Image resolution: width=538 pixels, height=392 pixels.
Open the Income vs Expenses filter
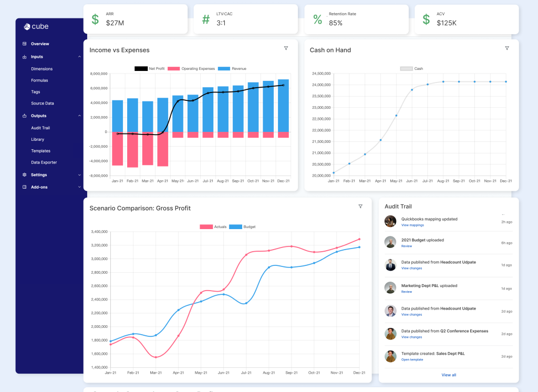[286, 48]
